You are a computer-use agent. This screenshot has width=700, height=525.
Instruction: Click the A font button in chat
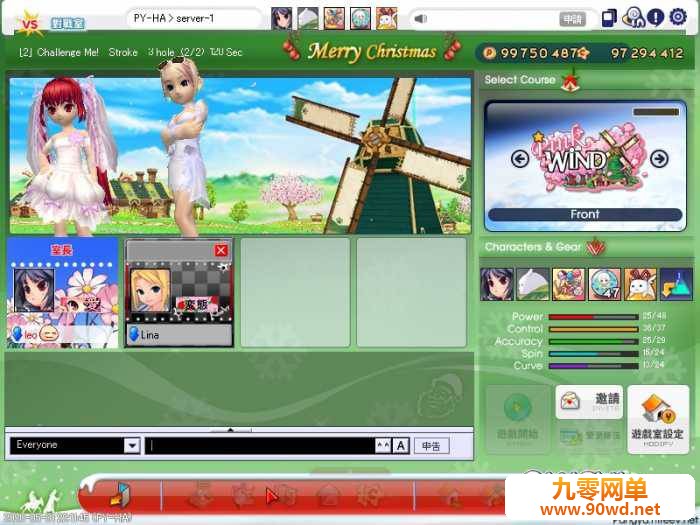click(401, 446)
